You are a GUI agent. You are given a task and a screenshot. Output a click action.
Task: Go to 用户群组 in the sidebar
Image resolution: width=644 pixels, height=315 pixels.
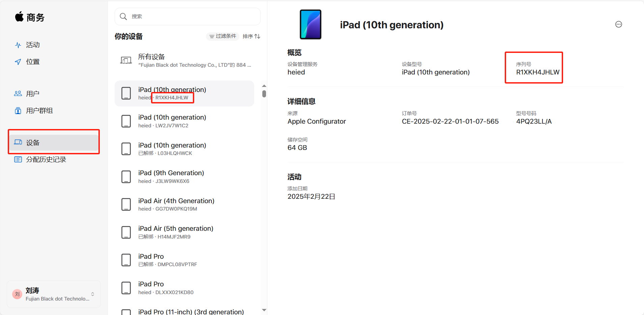[x=39, y=111]
